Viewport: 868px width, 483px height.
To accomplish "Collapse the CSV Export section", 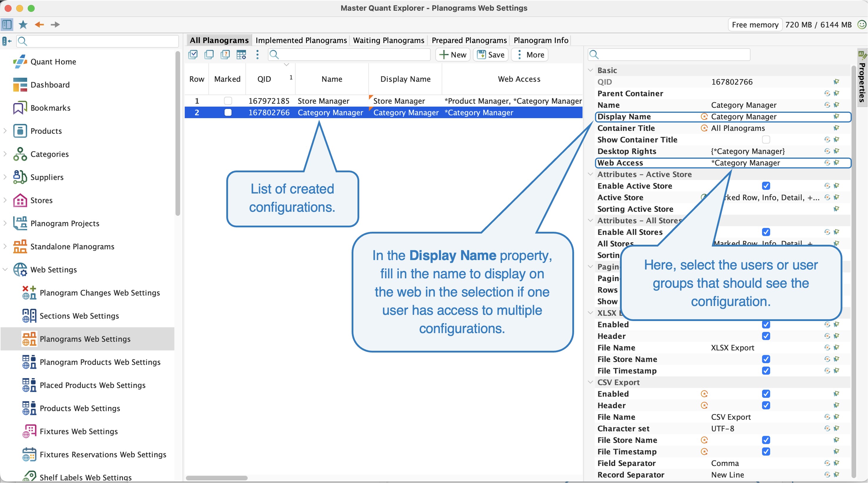I will [590, 382].
